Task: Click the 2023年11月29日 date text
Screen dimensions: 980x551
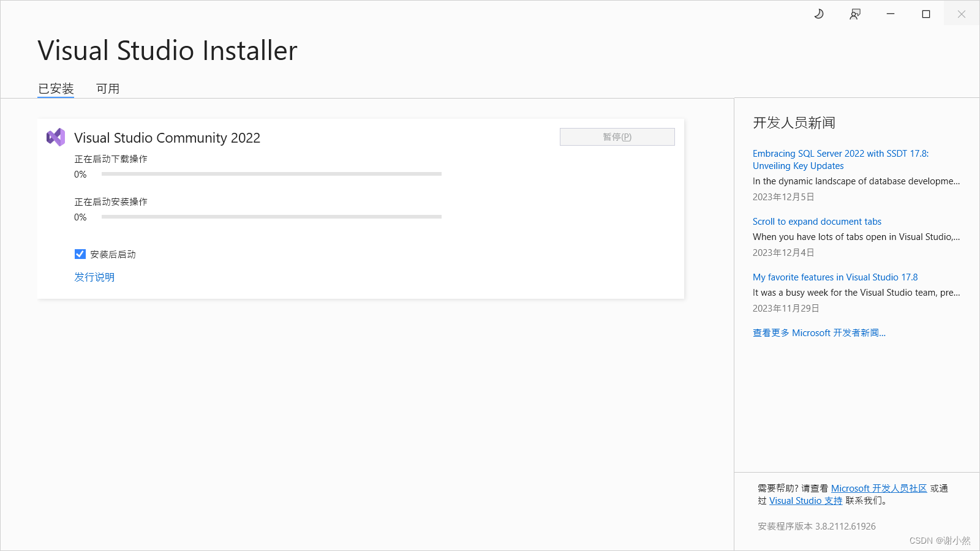Action: coord(786,309)
